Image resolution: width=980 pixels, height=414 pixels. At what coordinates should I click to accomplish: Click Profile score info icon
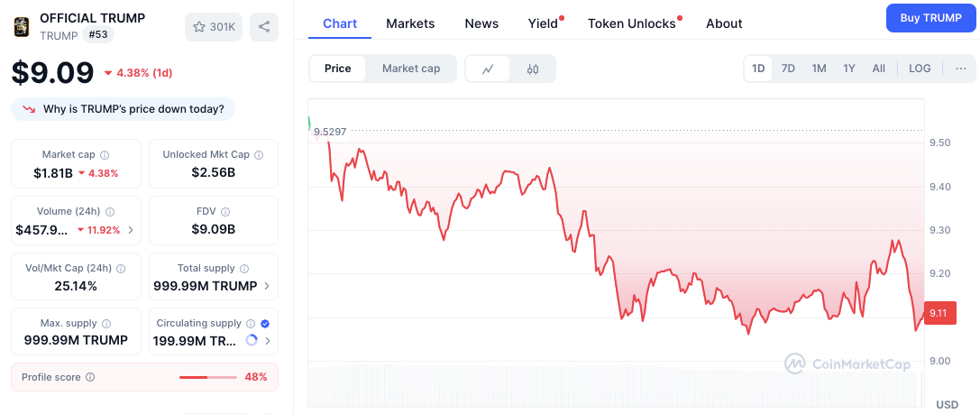point(90,377)
